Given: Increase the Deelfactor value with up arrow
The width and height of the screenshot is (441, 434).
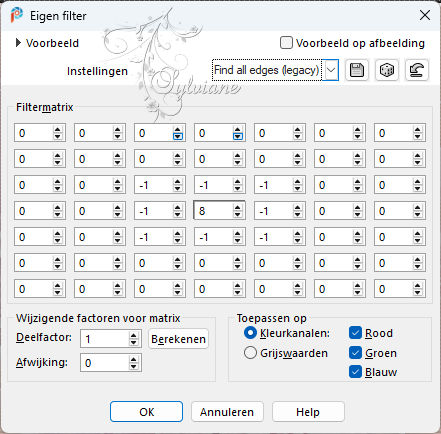Looking at the screenshot, I should 133,336.
